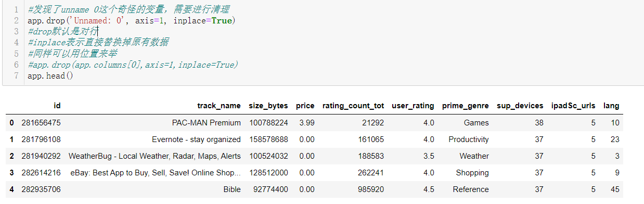Select the id cell 281796108
The height and width of the screenshot is (204, 644).
(x=41, y=139)
